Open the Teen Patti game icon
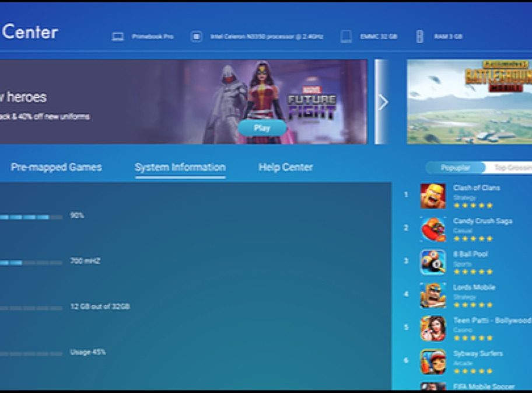 [433, 329]
